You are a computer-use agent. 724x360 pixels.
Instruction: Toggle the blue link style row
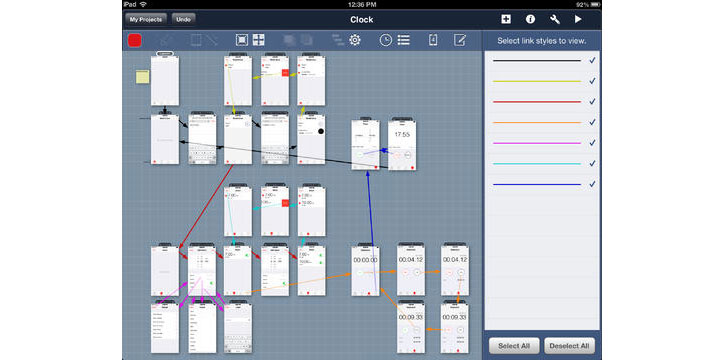[x=542, y=184]
